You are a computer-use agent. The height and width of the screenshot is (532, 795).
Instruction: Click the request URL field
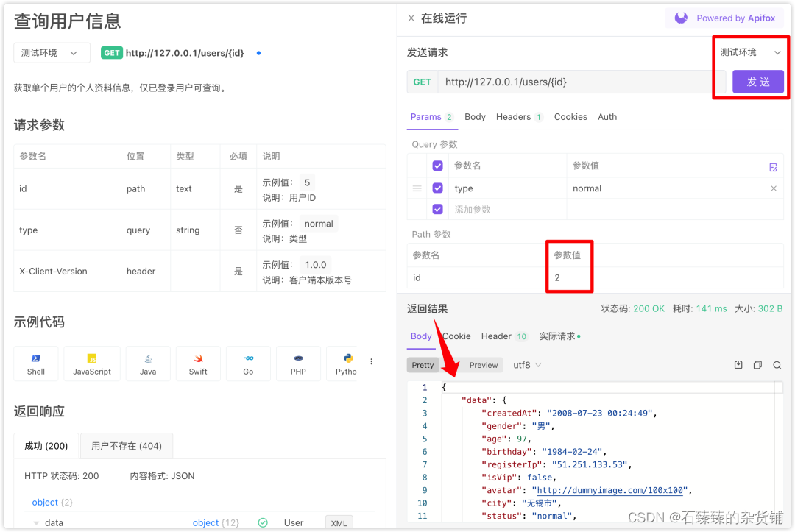click(581, 82)
